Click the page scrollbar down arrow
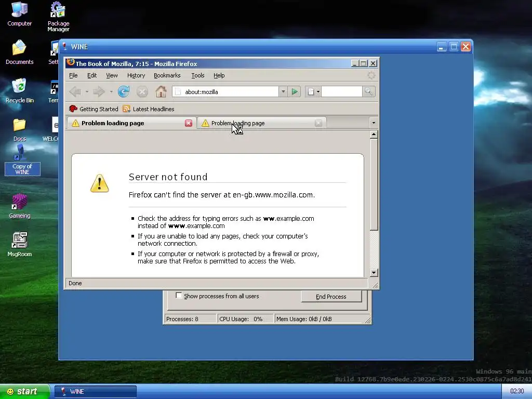This screenshot has width=532, height=399. tap(374, 272)
